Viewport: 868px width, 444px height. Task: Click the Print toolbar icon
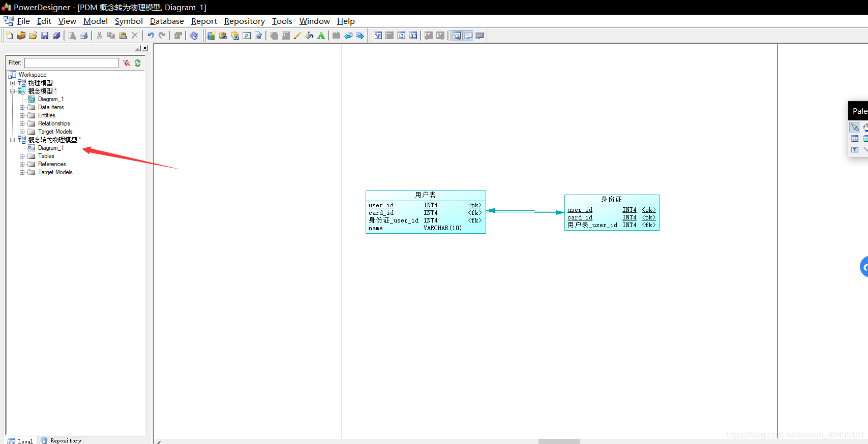[x=84, y=36]
